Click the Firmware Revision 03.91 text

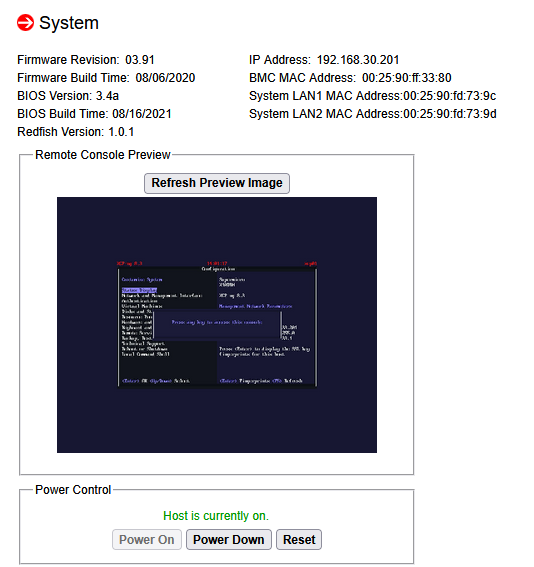pyautogui.click(x=86, y=60)
